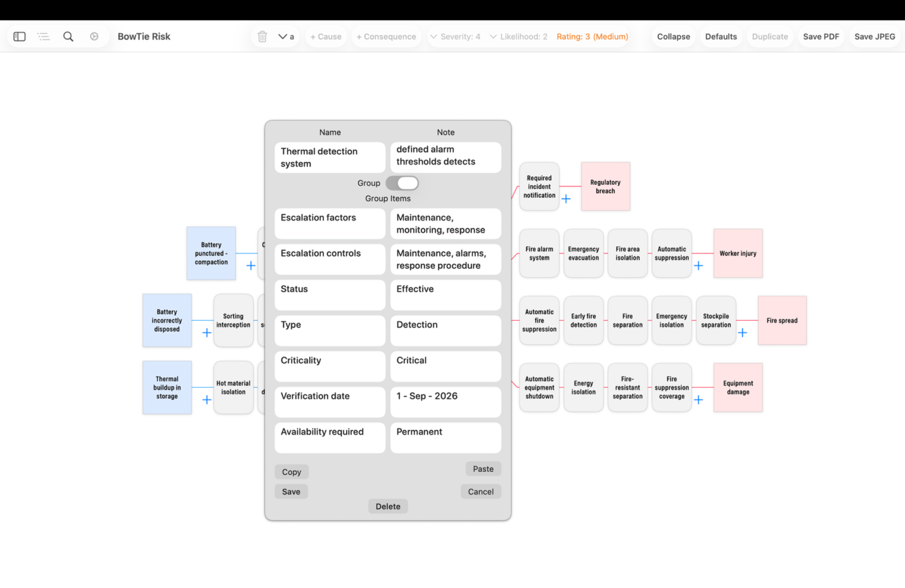Click plus after Thermal buildup in storage
The image size is (905, 588).
(206, 400)
